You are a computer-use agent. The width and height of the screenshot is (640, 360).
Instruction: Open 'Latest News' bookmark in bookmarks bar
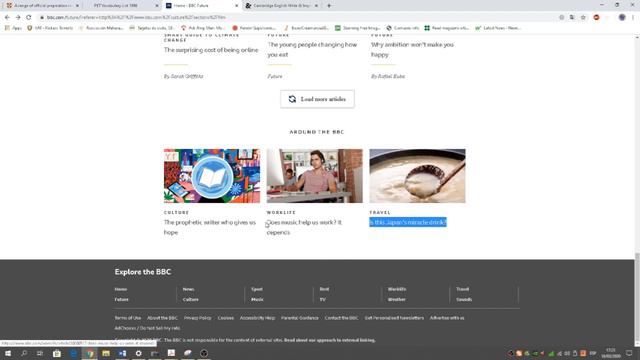pos(498,28)
